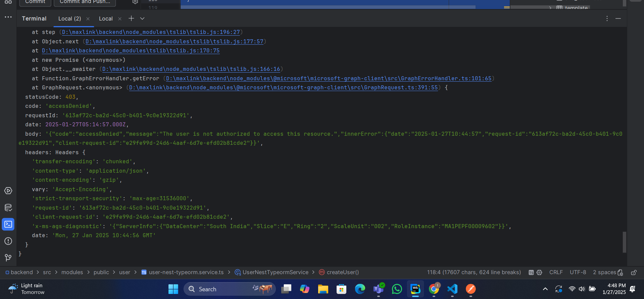This screenshot has width=644, height=299.
Task: Click the terminal vertical scrollbar thumb
Action: point(625,242)
